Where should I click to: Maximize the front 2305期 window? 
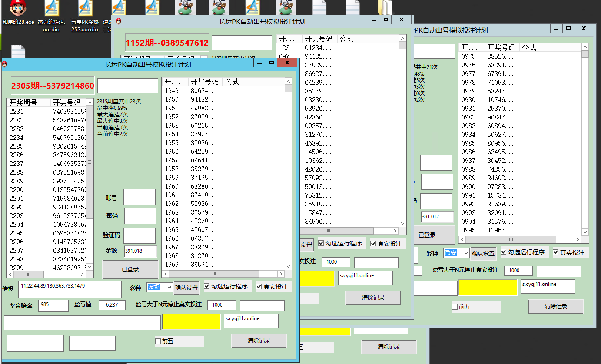(272, 63)
